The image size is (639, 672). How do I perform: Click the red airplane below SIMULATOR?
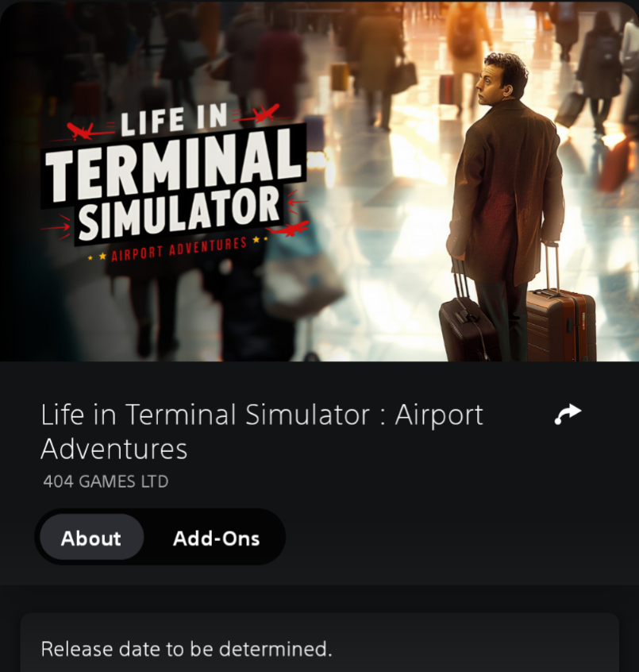pos(292,229)
